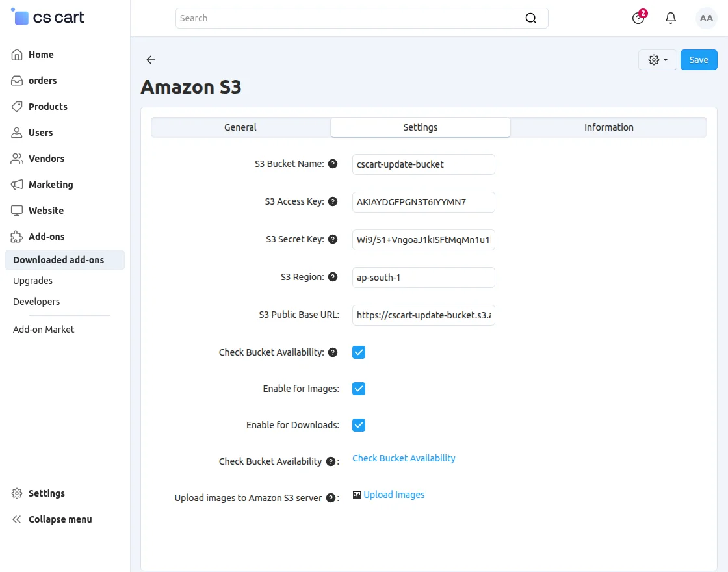Click help icon next to S3 Access Key
Image resolution: width=728 pixels, height=572 pixels.
pyautogui.click(x=332, y=201)
